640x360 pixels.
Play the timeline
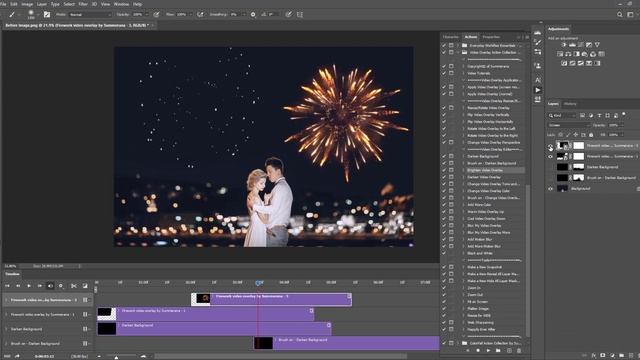coord(29,286)
